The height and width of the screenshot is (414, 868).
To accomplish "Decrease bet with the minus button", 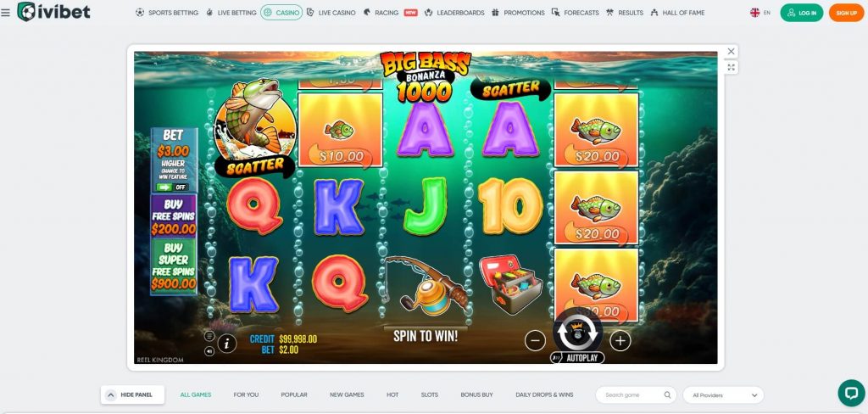I will (535, 341).
